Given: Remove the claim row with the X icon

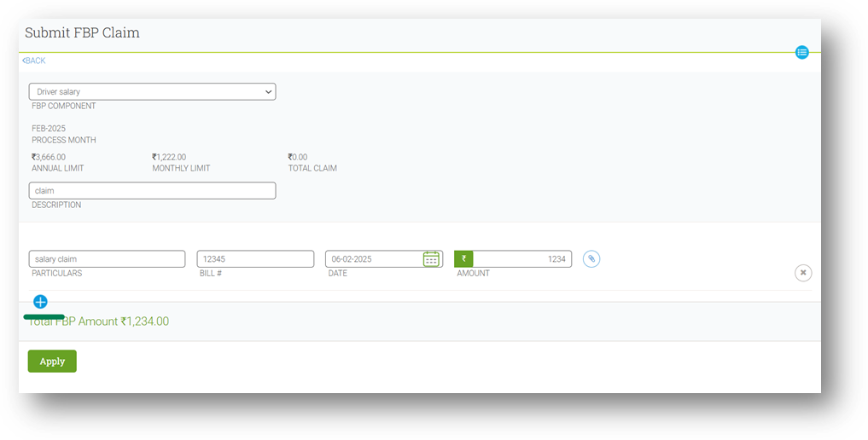Looking at the screenshot, I should point(803,273).
